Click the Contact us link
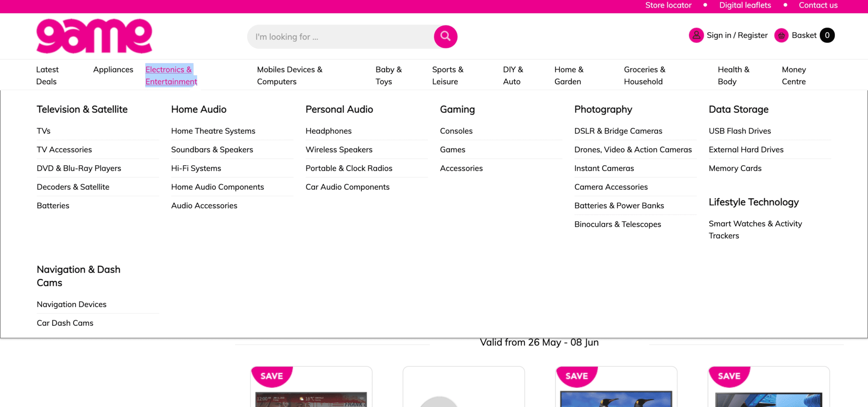 point(818,5)
